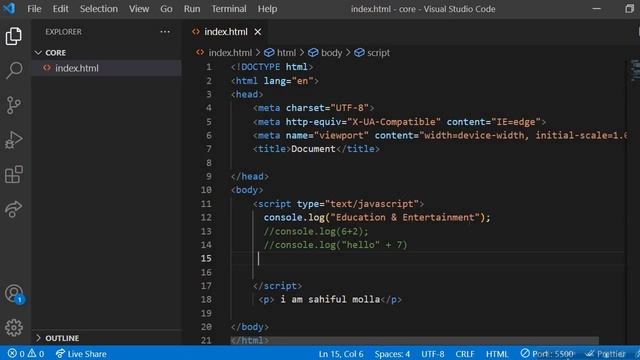The height and width of the screenshot is (360, 640).
Task: Open the Selection menu
Action: click(99, 9)
